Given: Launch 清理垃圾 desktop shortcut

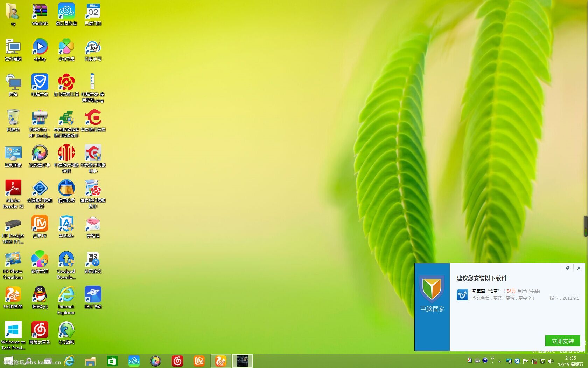Looking at the screenshot, I should [66, 191].
